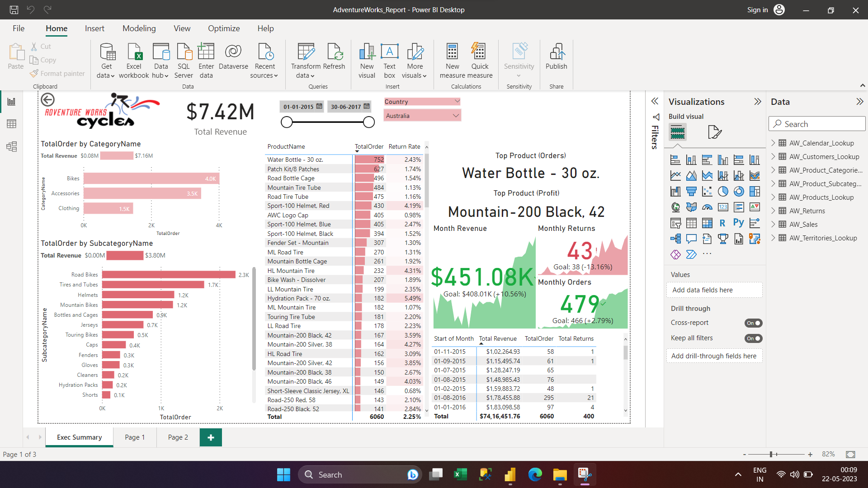Click the Publish button

(556, 56)
